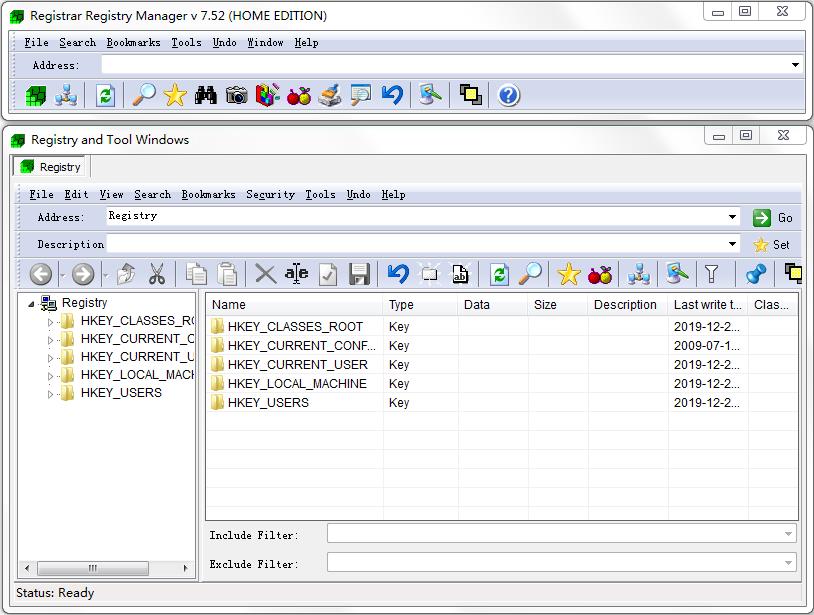Click the blue help question mark icon
This screenshot has width=814, height=615.
508,95
